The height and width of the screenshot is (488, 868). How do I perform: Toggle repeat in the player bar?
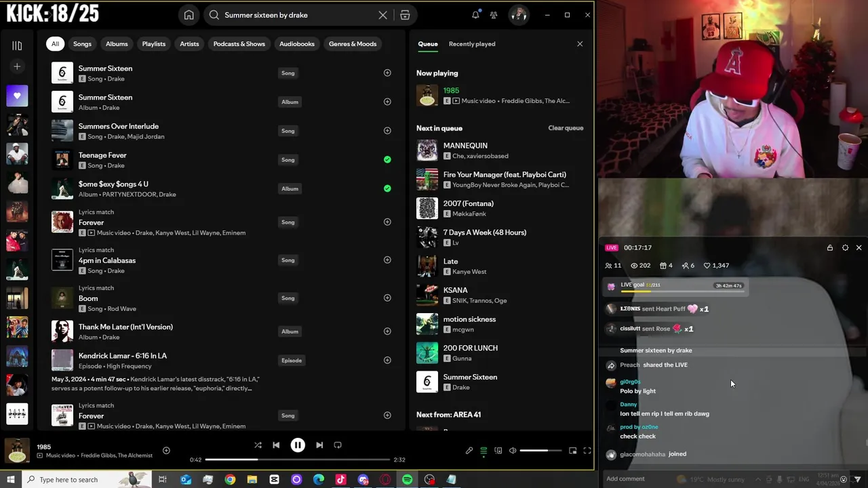338,445
